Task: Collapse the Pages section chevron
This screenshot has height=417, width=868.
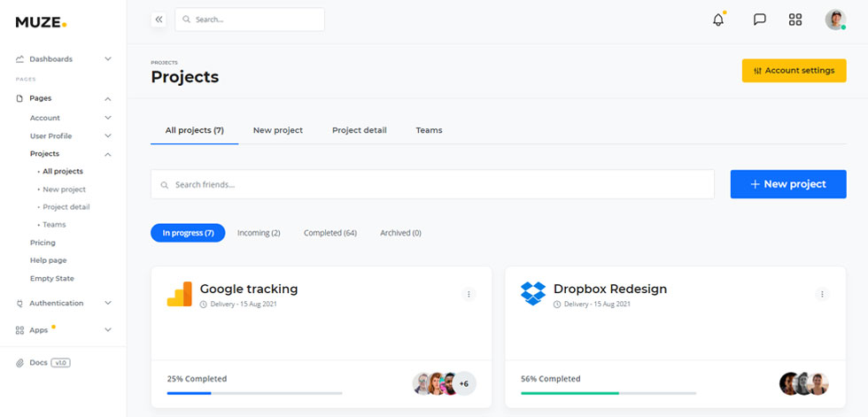Action: (108, 98)
